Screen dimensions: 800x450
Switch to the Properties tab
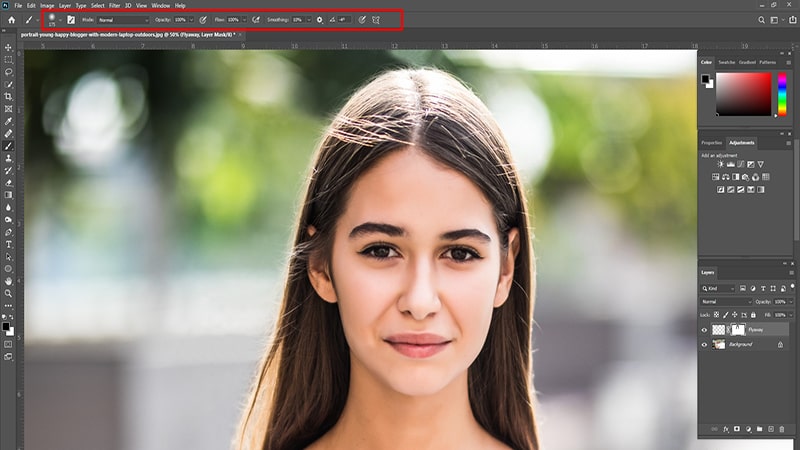pyautogui.click(x=711, y=143)
